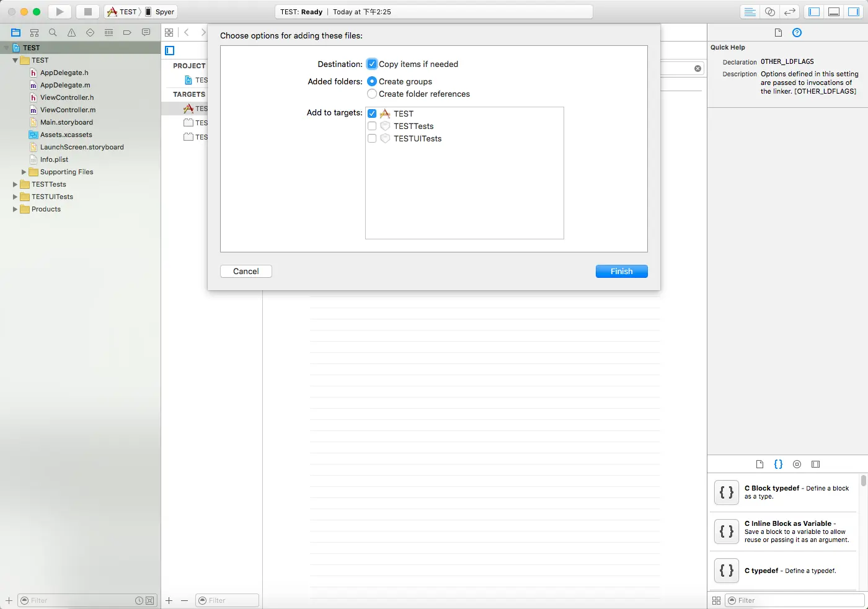The height and width of the screenshot is (609, 868).
Task: Toggle the Debug area visibility
Action: click(x=834, y=12)
